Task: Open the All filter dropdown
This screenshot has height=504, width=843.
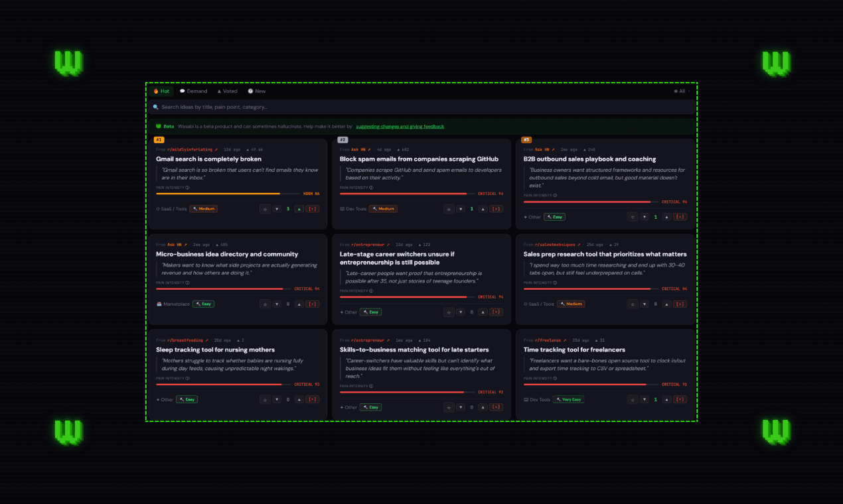Action: (682, 91)
